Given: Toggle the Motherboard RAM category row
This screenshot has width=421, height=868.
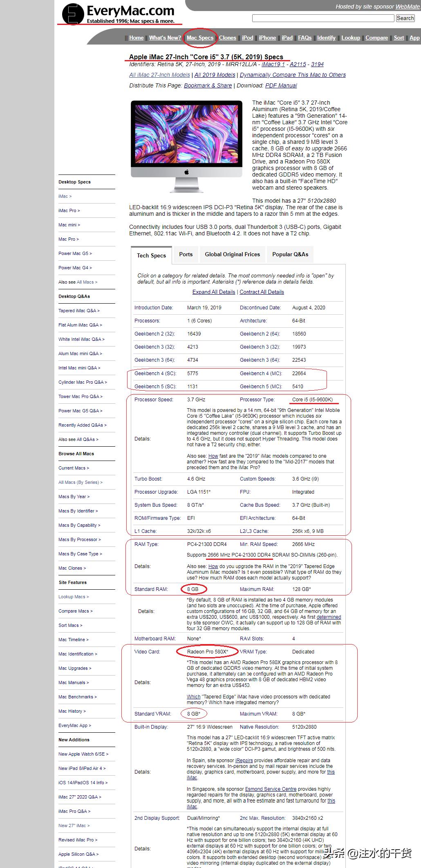Looking at the screenshot, I should [238, 639].
